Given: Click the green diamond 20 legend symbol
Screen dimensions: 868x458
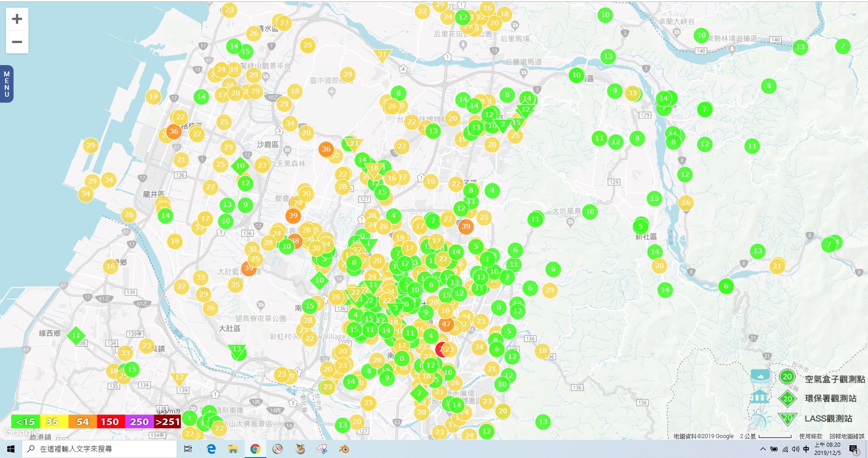Looking at the screenshot, I should point(788,398).
